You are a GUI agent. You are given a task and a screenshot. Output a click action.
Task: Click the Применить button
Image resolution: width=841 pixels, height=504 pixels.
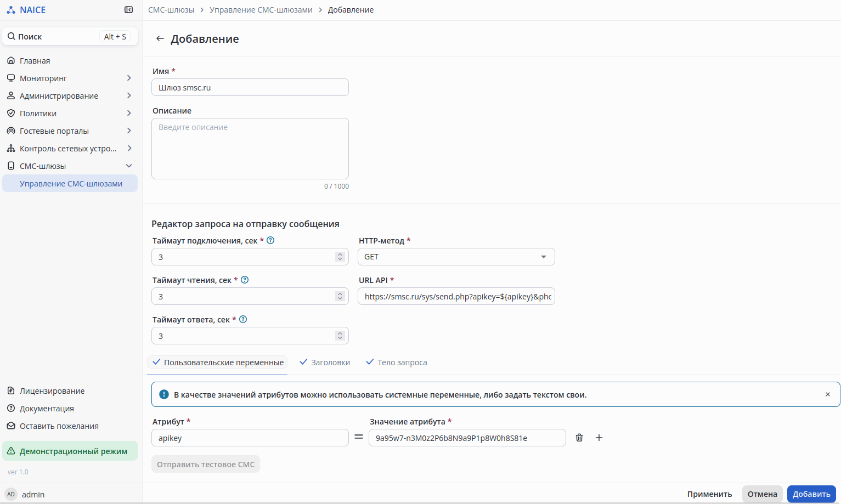[x=709, y=494]
